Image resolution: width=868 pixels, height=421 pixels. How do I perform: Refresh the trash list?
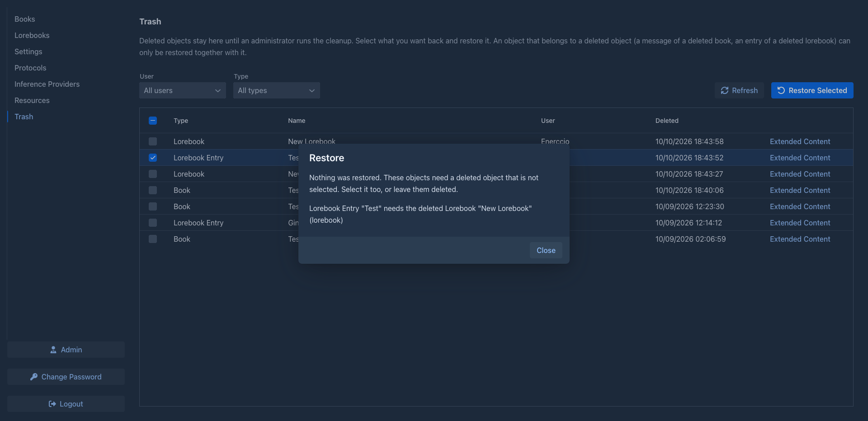(x=739, y=90)
